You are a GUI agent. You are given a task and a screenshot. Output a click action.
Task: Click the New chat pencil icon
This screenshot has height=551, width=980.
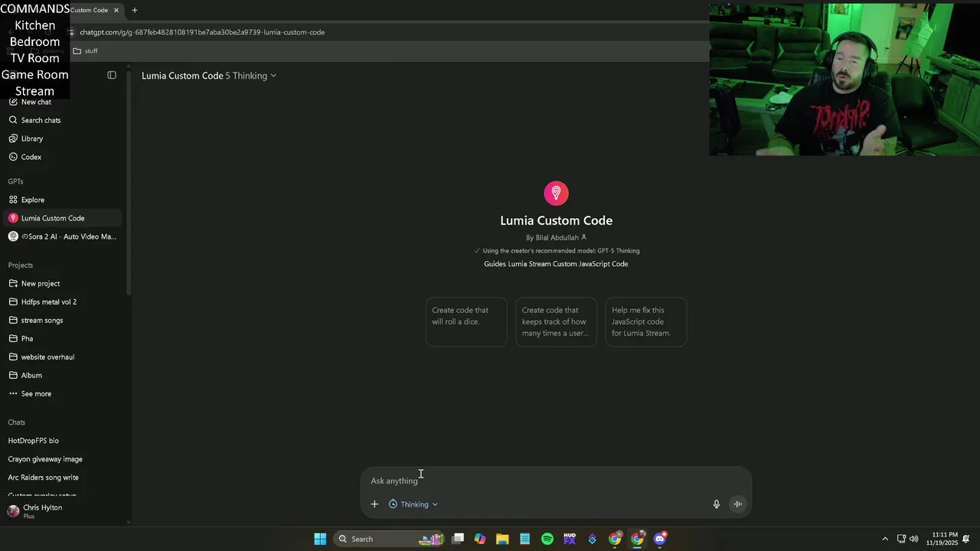pyautogui.click(x=13, y=102)
